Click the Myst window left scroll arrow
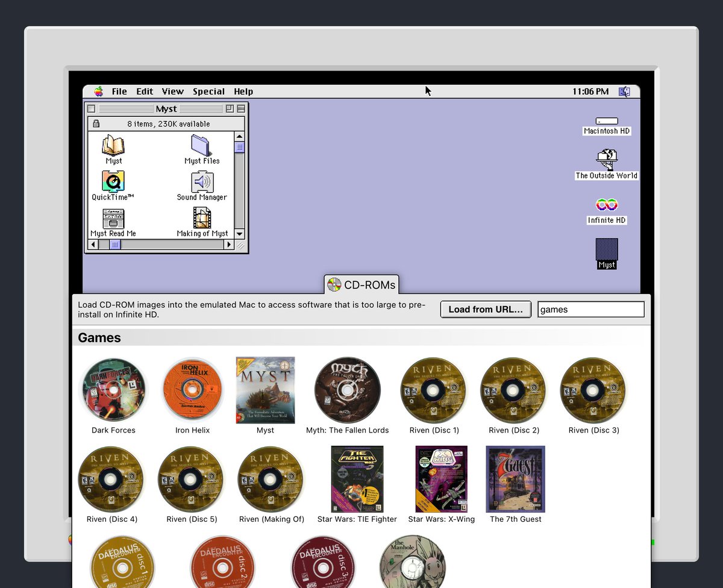This screenshot has width=723, height=588. [x=93, y=245]
